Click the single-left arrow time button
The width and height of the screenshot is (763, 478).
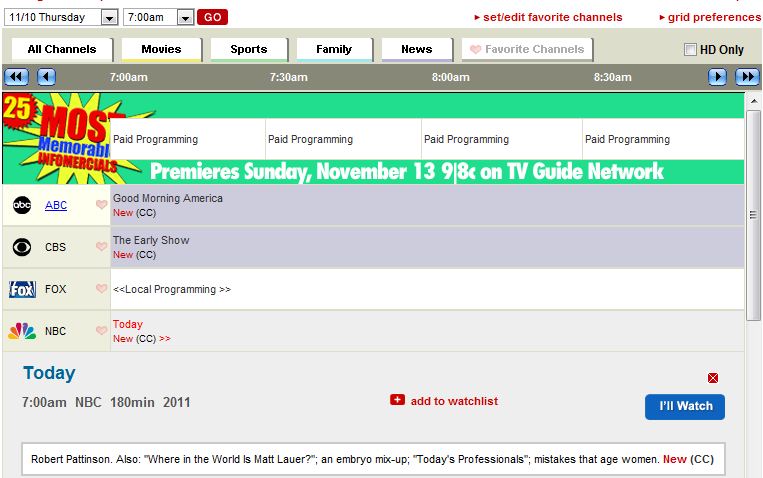pos(46,77)
